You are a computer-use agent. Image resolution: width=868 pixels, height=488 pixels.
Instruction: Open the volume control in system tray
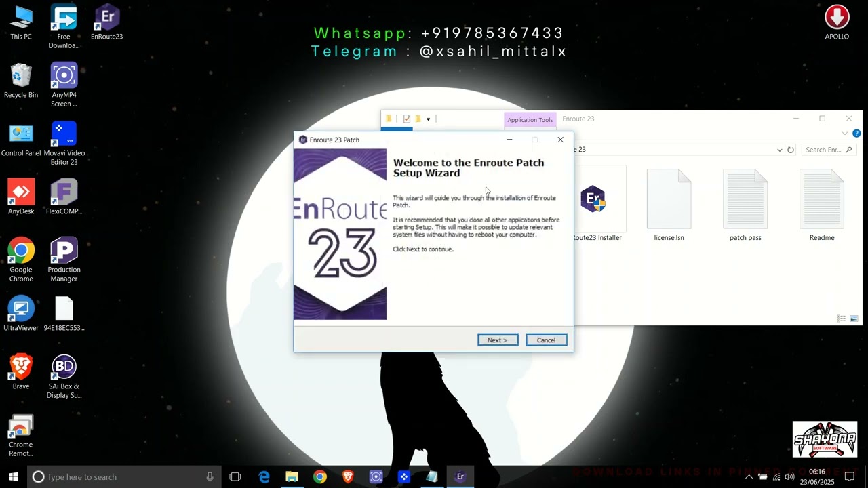point(789,477)
